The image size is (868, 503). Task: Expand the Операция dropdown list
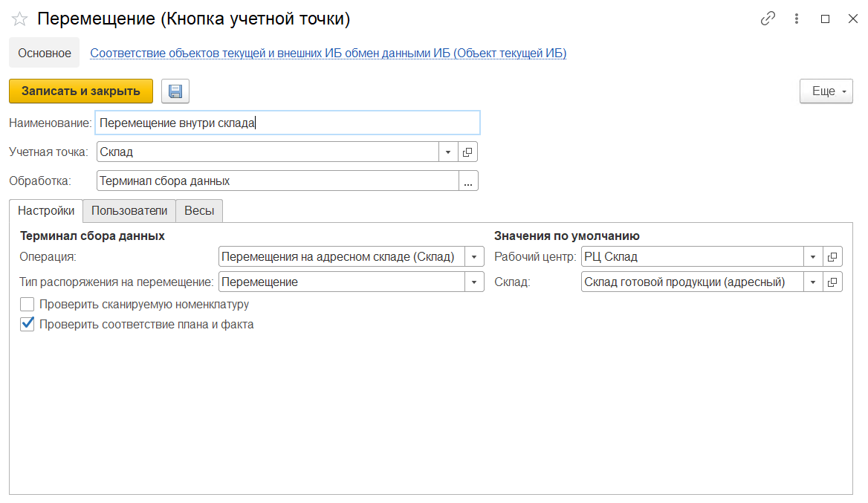tap(474, 257)
